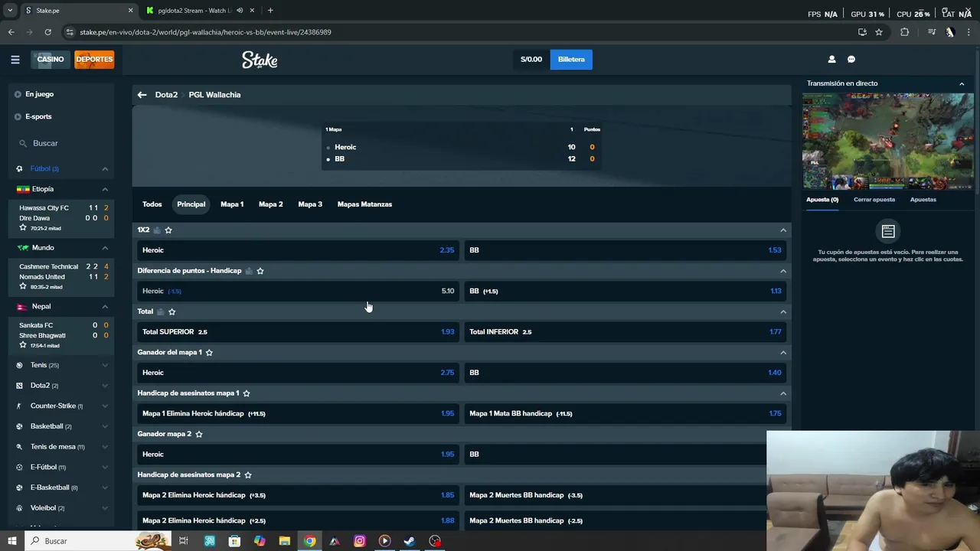The image size is (980, 551).
Task: Open En juego in sidebar
Action: [x=39, y=94]
